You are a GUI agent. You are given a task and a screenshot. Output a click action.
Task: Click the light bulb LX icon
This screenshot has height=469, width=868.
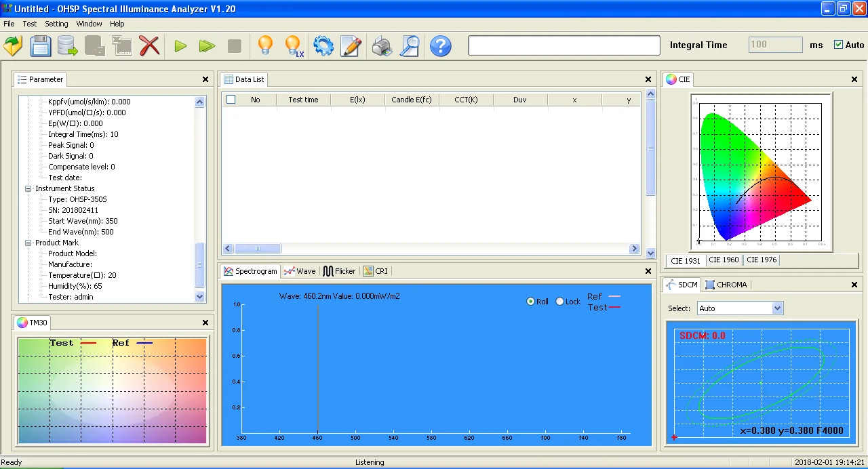293,46
